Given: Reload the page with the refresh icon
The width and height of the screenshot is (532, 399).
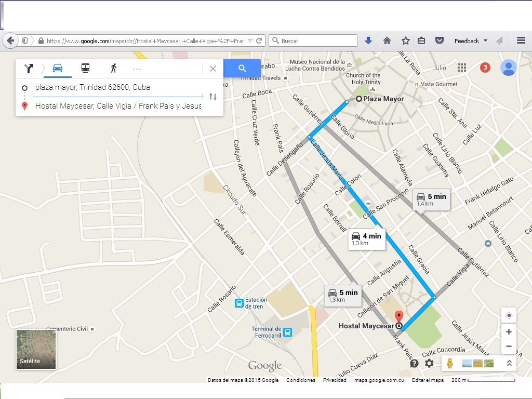Looking at the screenshot, I should coord(259,41).
